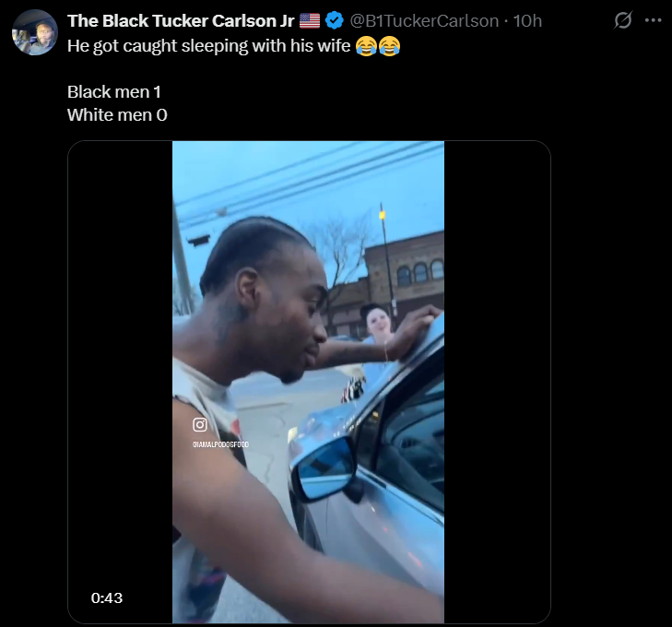Open the post via 10h timestamp

[527, 20]
